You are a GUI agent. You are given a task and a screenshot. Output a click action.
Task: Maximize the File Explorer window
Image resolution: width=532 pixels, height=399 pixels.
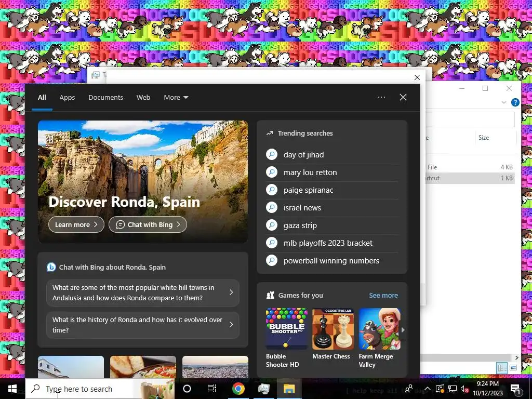click(x=485, y=88)
